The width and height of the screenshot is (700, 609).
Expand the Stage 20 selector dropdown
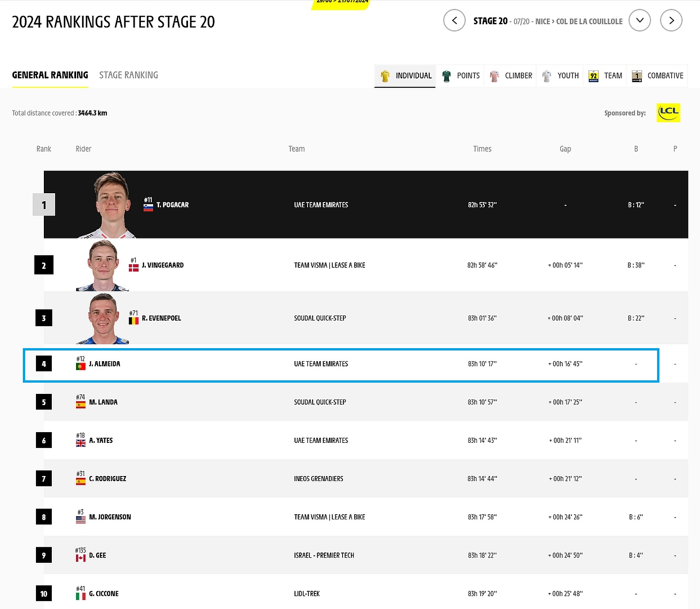click(x=639, y=21)
